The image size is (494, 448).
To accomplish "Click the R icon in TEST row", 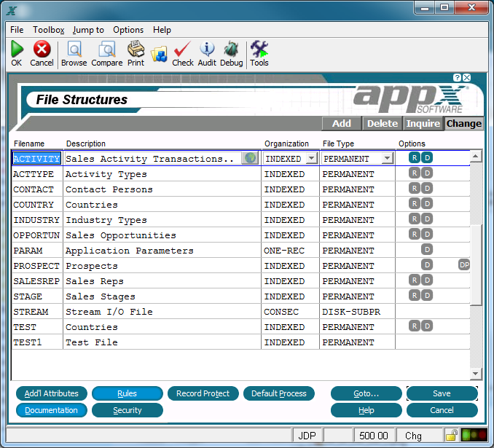I will pos(415,326).
